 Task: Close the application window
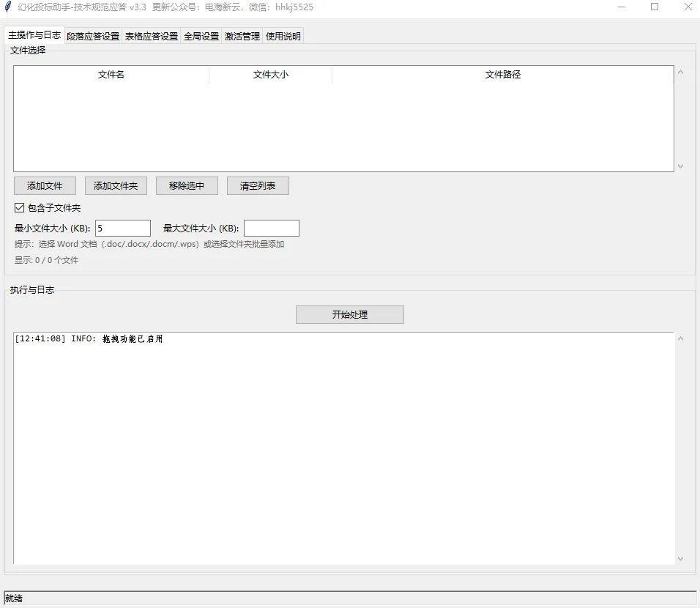pos(688,7)
